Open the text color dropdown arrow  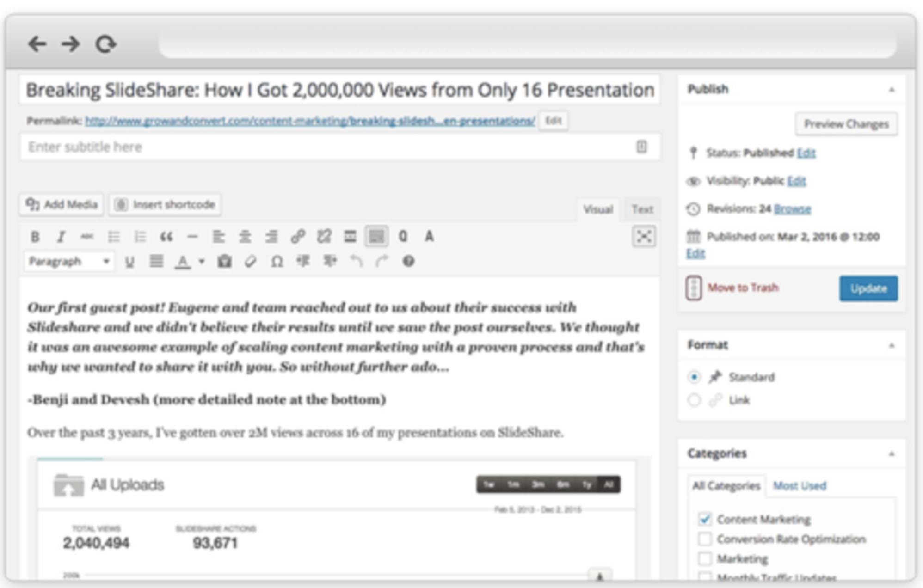click(202, 262)
